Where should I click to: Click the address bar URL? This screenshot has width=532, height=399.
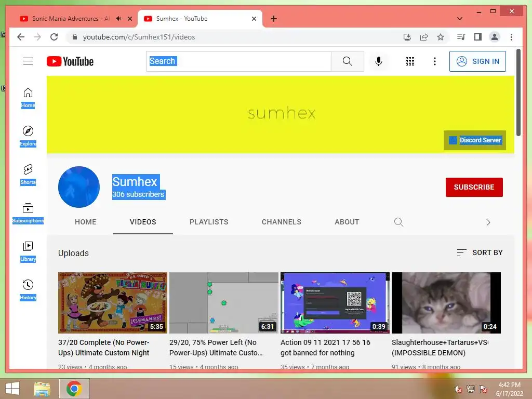pos(139,37)
